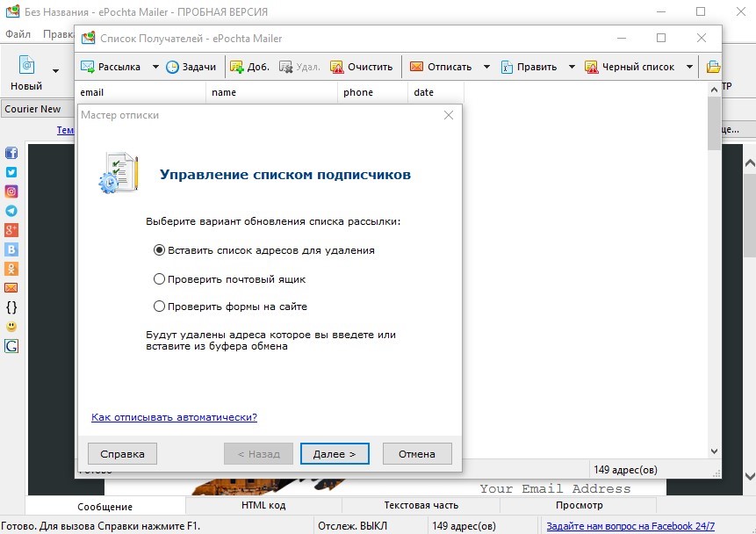Viewport: 756px width, 534px height.
Task: Click the date column header
Action: (x=436, y=92)
